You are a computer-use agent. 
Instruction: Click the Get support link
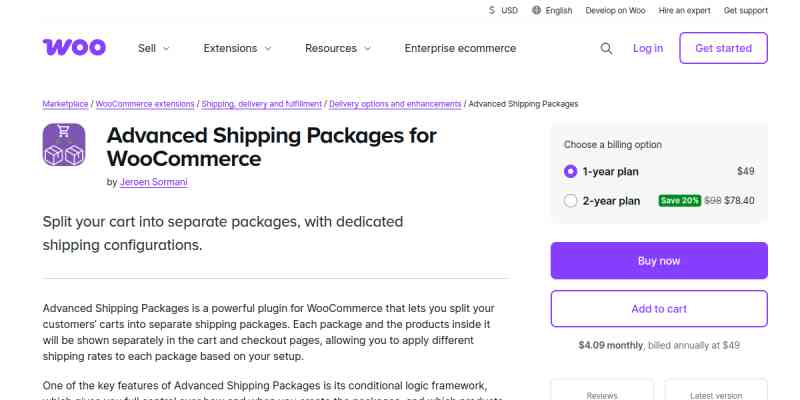(x=745, y=10)
